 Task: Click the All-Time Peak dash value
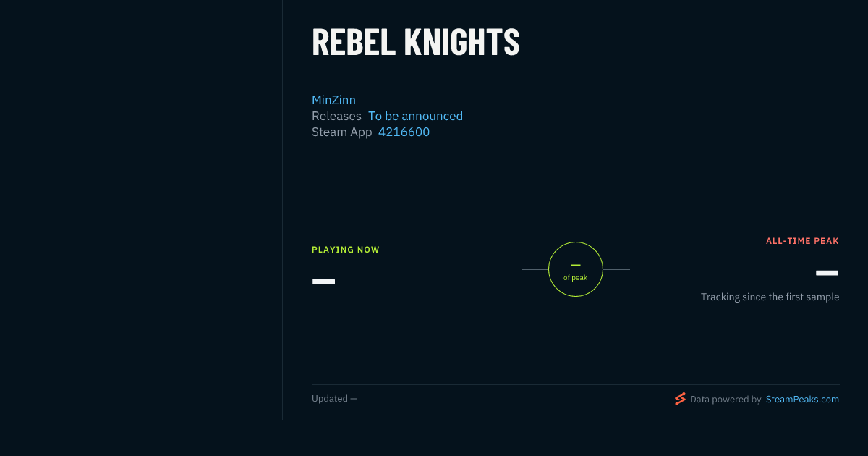(x=827, y=273)
